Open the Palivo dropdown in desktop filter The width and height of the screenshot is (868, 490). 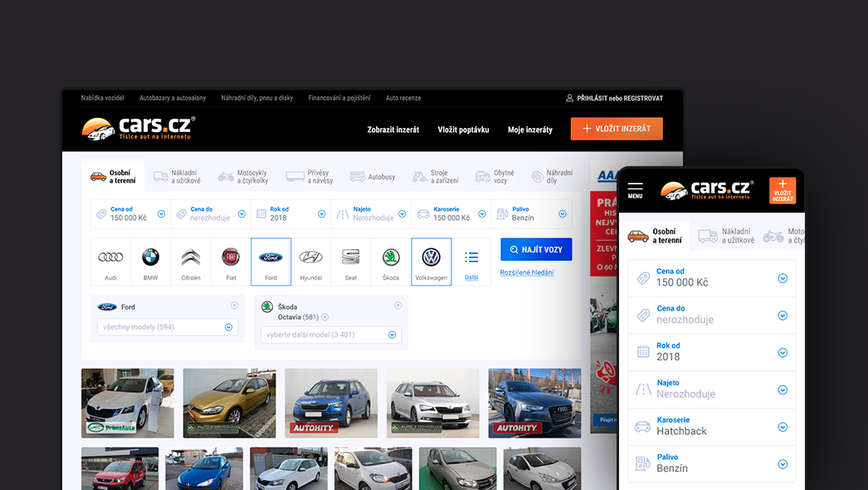(531, 214)
